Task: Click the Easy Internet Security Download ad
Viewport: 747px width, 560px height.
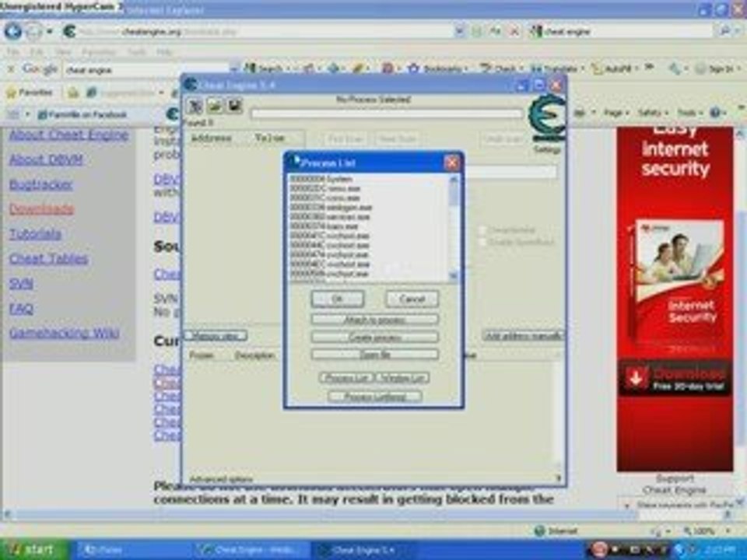Action: 675,378
